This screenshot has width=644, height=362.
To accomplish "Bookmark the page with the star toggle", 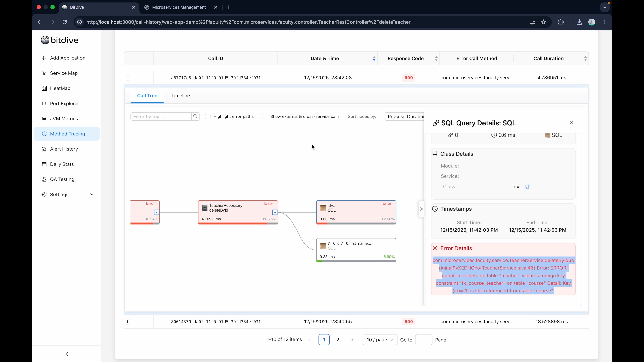I will pyautogui.click(x=544, y=22).
